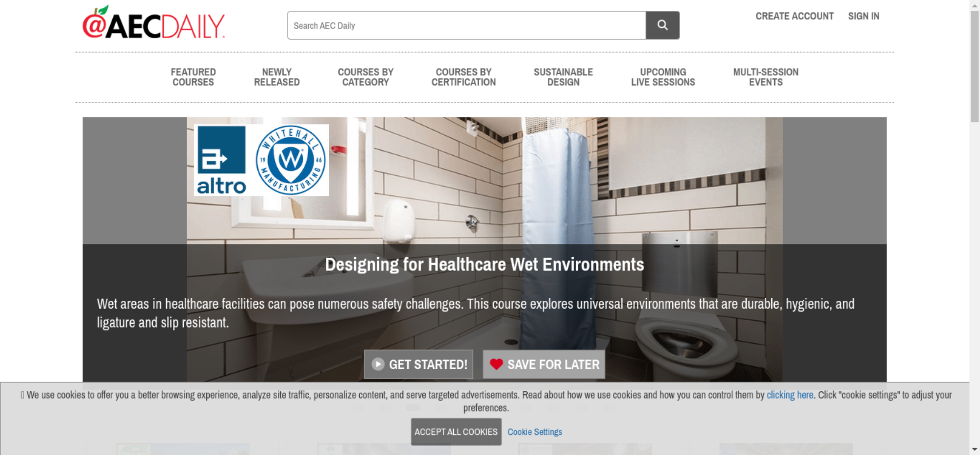Click the page vertical scrollbar down arrow
Screen dimensions: 980x455
click(x=975, y=449)
